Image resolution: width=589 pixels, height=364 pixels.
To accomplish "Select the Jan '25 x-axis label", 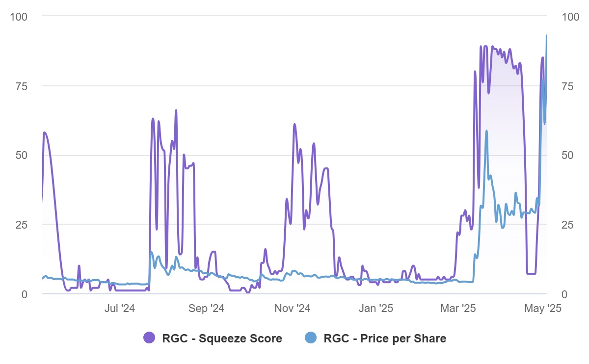I will click(375, 309).
